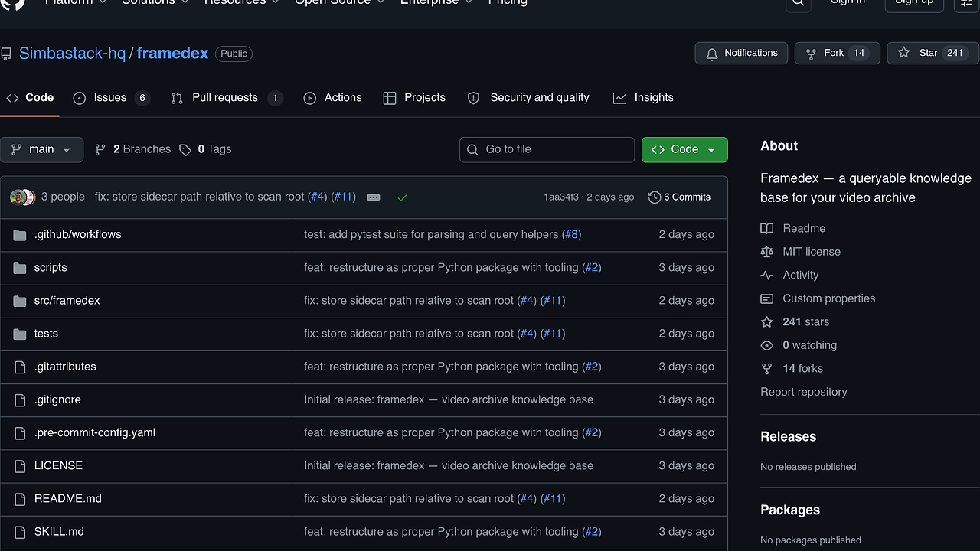Click folder icon next to scripts
Image resolution: width=980 pixels, height=551 pixels.
coord(20,268)
